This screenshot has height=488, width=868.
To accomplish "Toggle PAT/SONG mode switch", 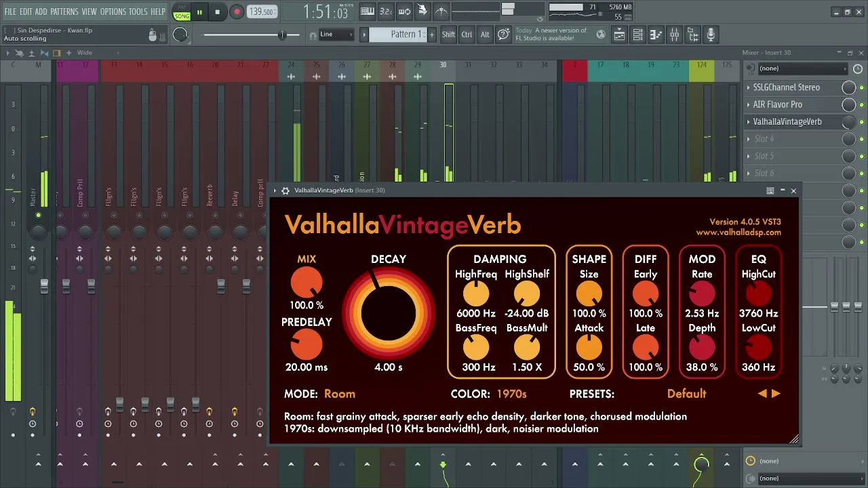I will 182,12.
